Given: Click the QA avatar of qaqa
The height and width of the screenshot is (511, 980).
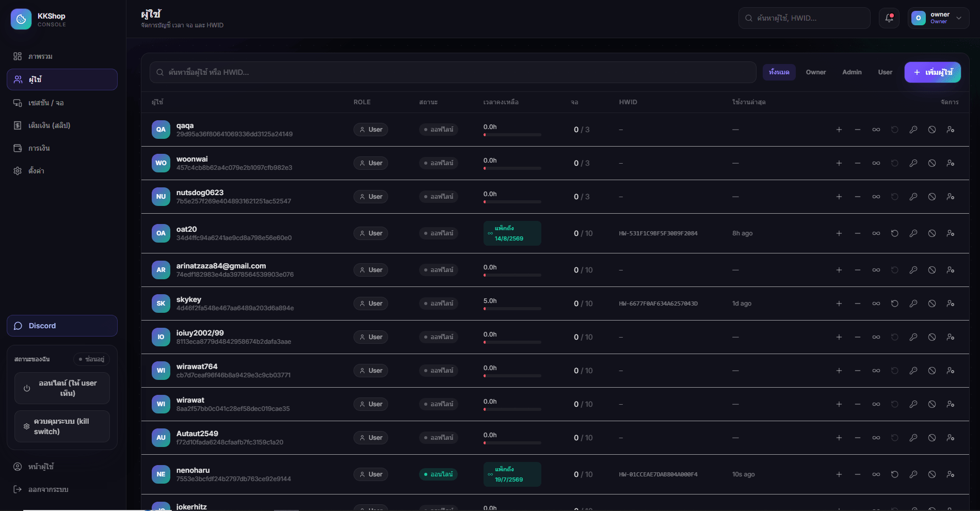Looking at the screenshot, I should pos(161,130).
